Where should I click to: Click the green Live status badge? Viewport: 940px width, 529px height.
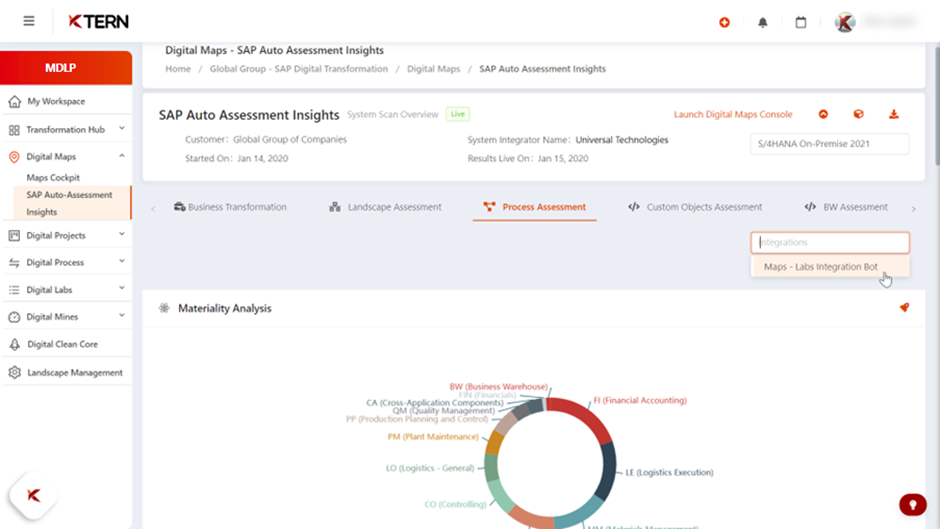[x=457, y=114]
